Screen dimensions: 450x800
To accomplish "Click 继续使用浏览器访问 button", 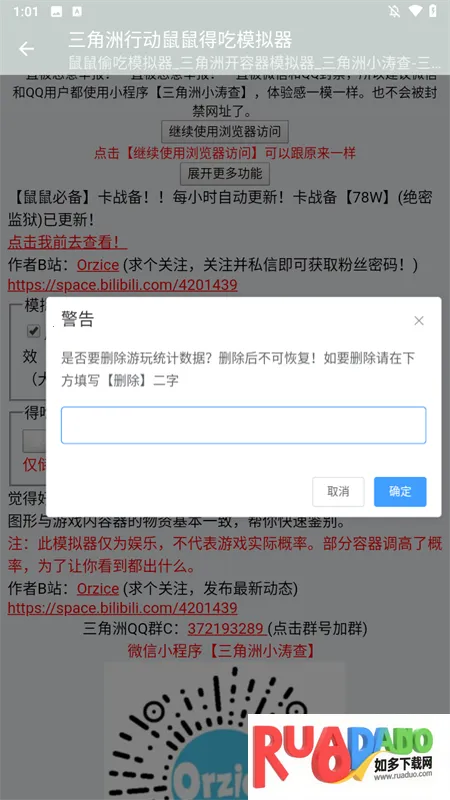I will click(x=225, y=132).
